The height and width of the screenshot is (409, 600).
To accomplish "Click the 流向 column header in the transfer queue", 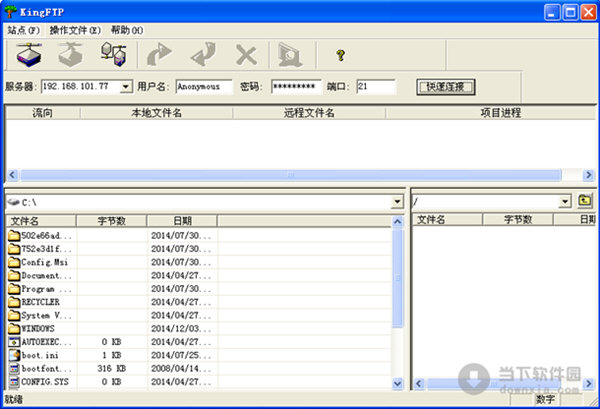I will pos(43,113).
